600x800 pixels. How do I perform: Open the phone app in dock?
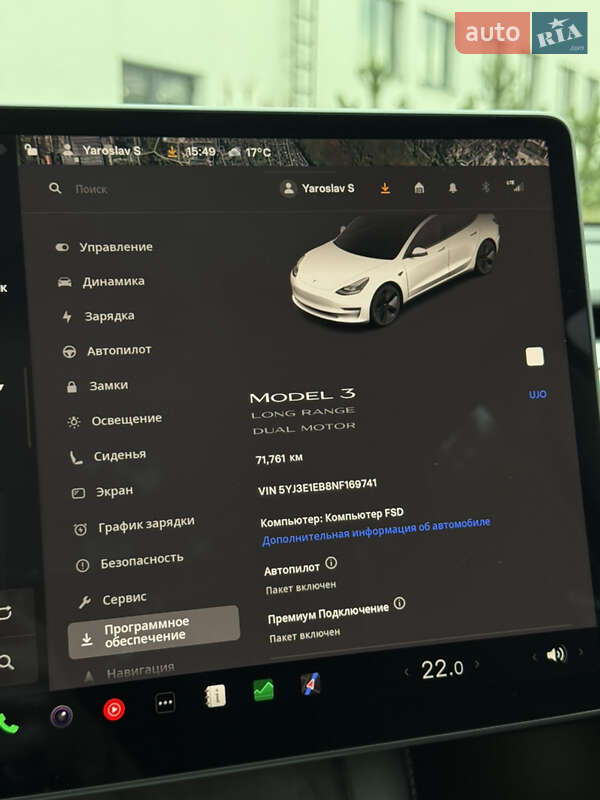point(8,723)
